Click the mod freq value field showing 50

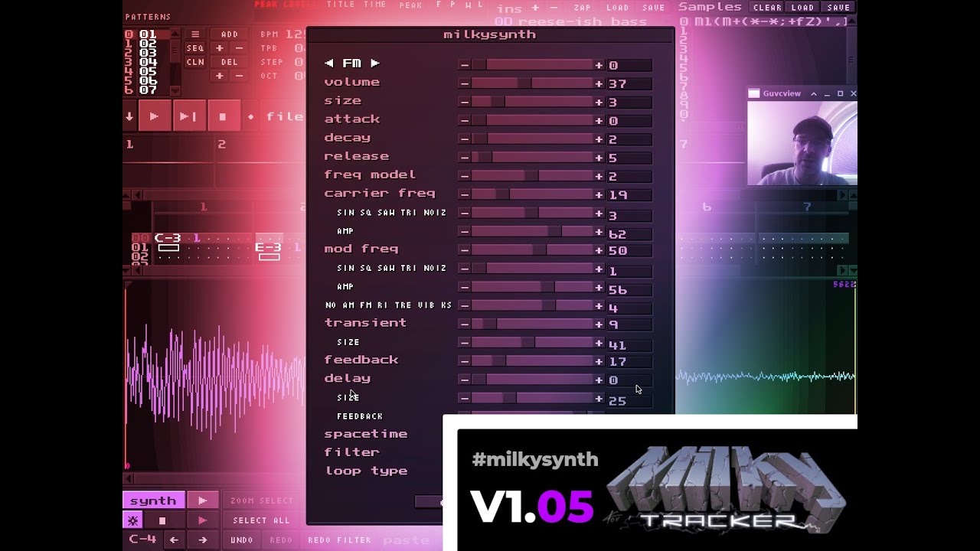point(629,250)
